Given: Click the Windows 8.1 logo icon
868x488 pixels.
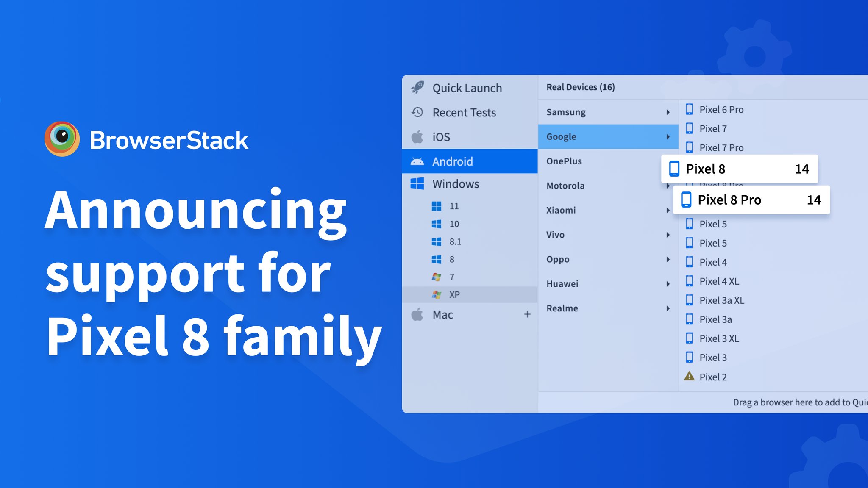Looking at the screenshot, I should (x=437, y=241).
